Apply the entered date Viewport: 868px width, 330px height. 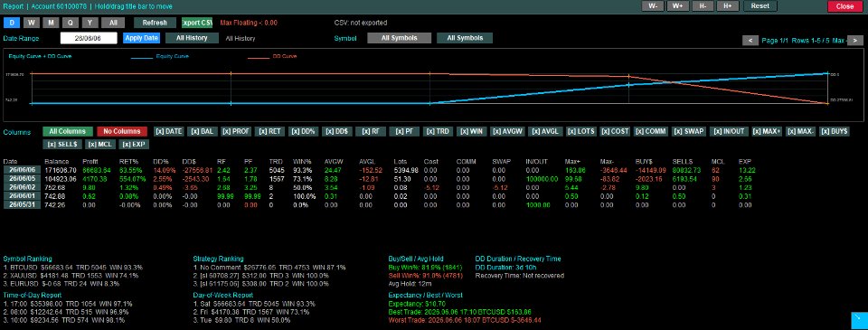pos(142,38)
